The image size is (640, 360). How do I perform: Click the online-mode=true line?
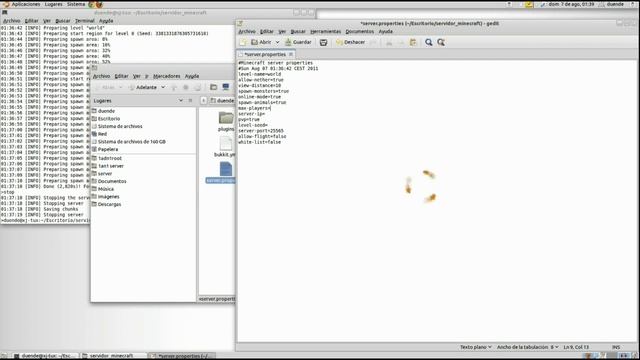(x=260, y=97)
